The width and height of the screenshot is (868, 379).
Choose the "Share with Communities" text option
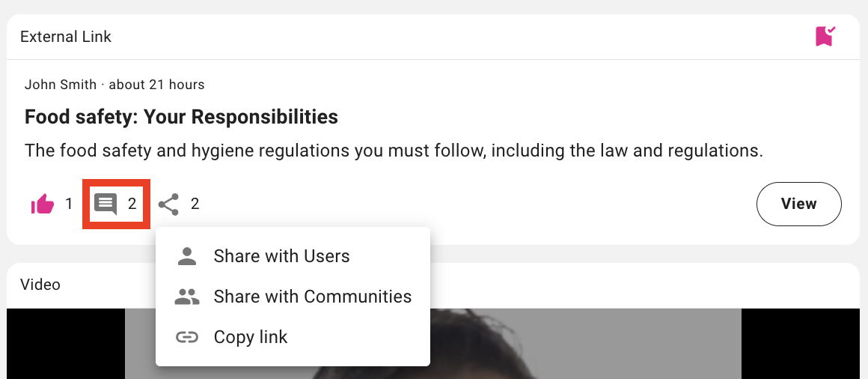click(312, 297)
